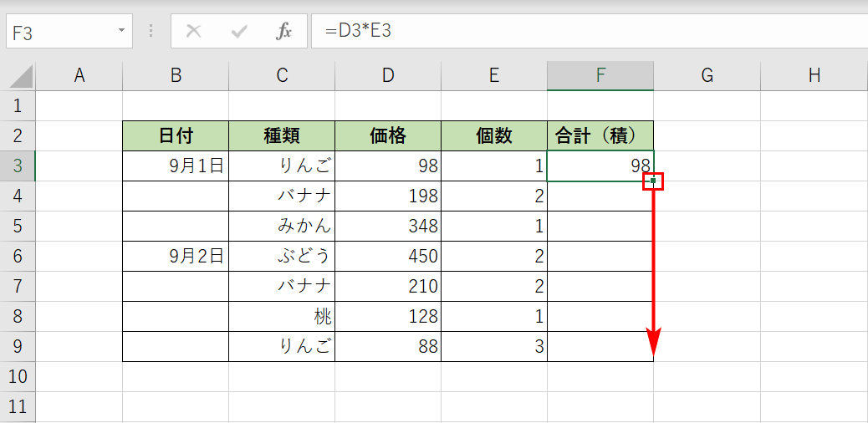Select the cell with 9月1日
The image size is (868, 423).
(176, 166)
